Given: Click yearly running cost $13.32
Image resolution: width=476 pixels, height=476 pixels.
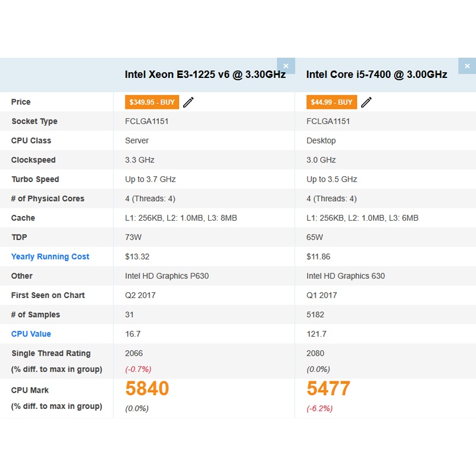Looking at the screenshot, I should point(137,257).
